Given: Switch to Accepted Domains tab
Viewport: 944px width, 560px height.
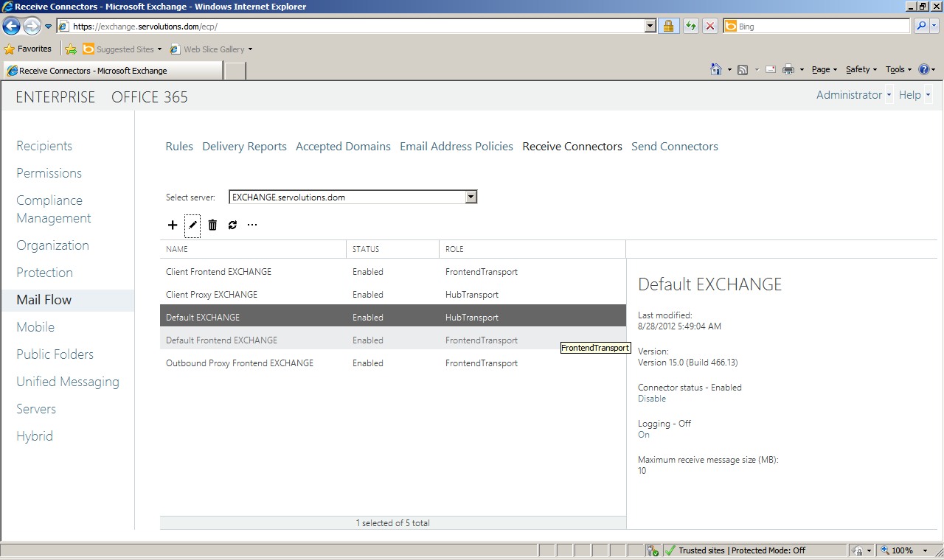Looking at the screenshot, I should 343,147.
